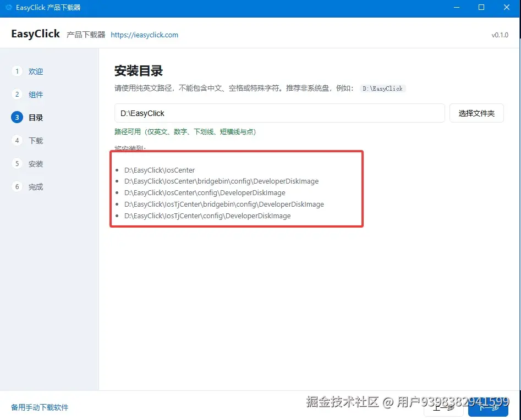Go to the 组件 step label
The image size is (521, 420).
[x=36, y=95]
